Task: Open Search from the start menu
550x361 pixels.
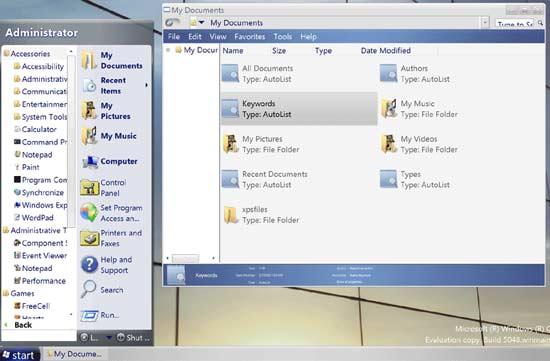Action: coord(102,290)
